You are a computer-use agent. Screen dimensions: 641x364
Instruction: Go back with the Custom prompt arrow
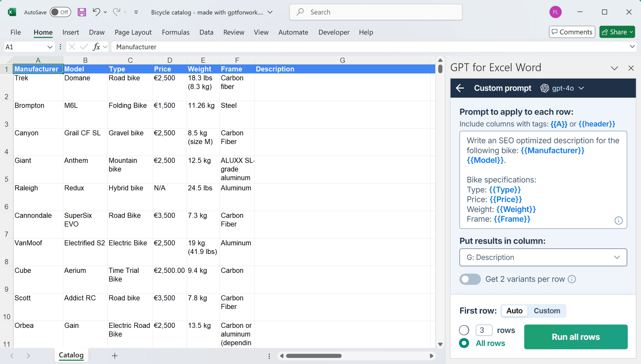[460, 88]
